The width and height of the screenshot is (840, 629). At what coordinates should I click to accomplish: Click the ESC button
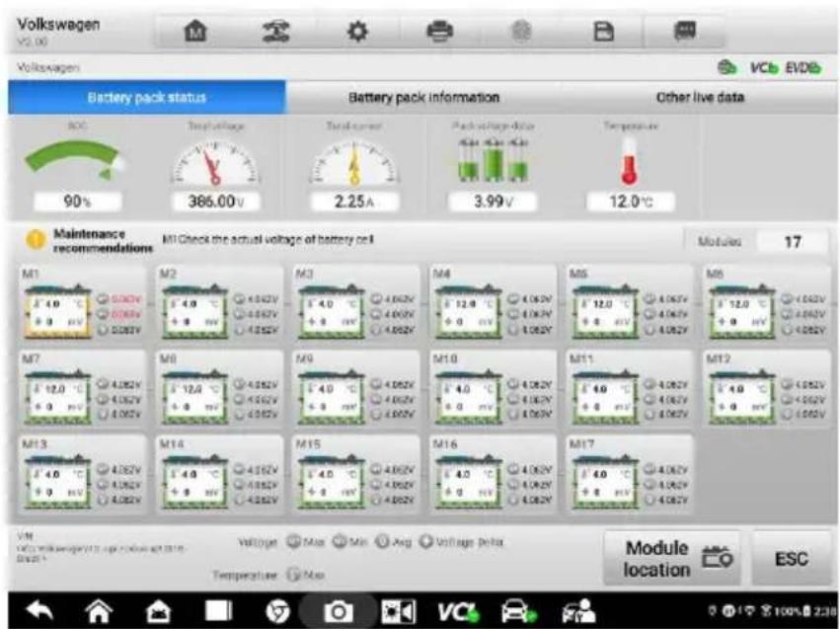tap(792, 559)
